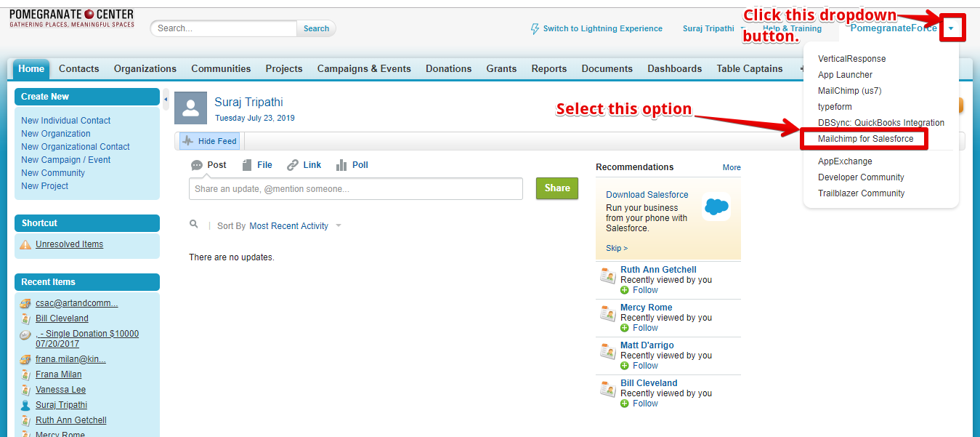Click New Campaign / Event link
This screenshot has height=437, width=980.
(66, 160)
